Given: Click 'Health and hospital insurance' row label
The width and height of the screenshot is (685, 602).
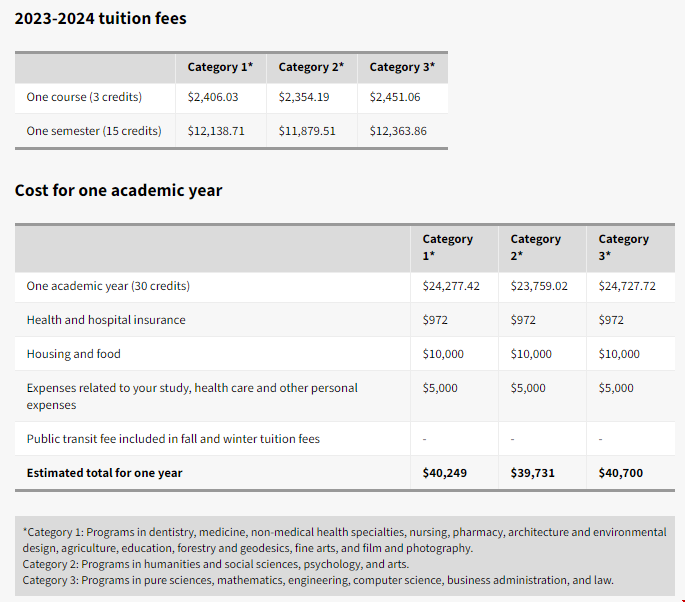Looking at the screenshot, I should click(106, 320).
